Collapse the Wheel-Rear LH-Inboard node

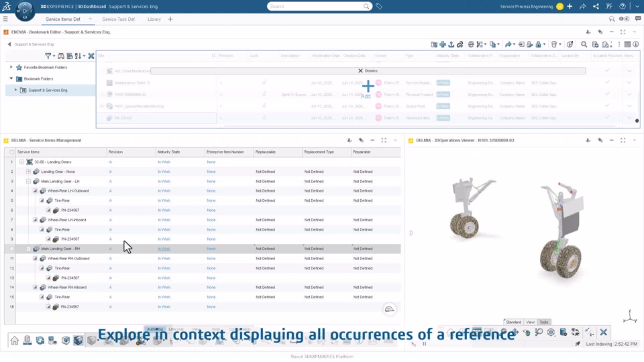[x=35, y=220]
